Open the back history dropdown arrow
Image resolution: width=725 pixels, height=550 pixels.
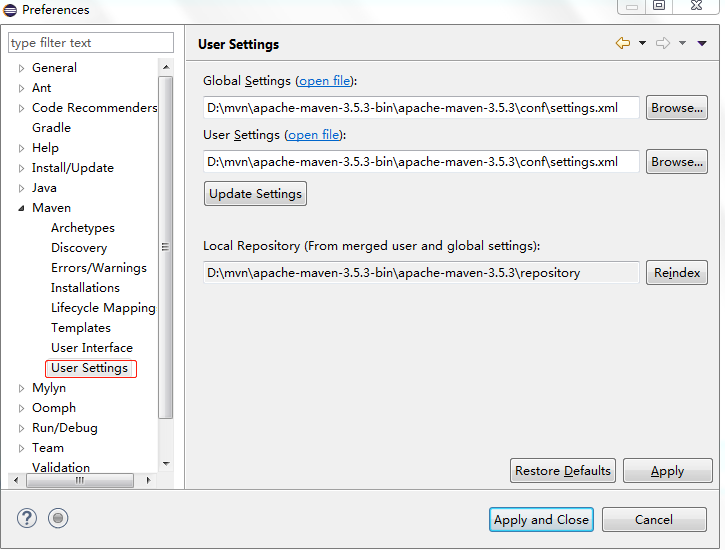point(642,43)
